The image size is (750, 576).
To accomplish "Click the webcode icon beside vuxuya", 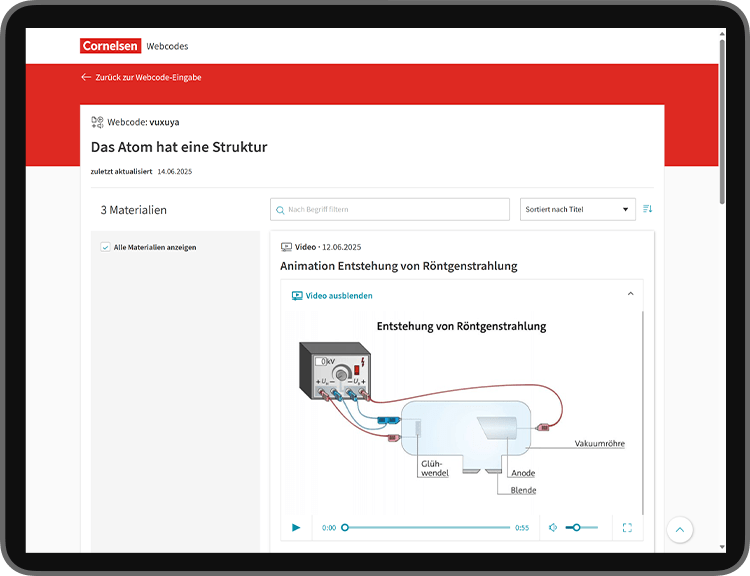I will (x=97, y=122).
